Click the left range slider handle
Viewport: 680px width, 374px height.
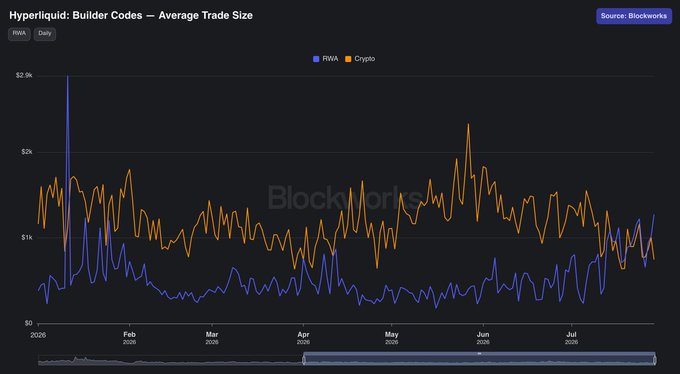point(304,360)
